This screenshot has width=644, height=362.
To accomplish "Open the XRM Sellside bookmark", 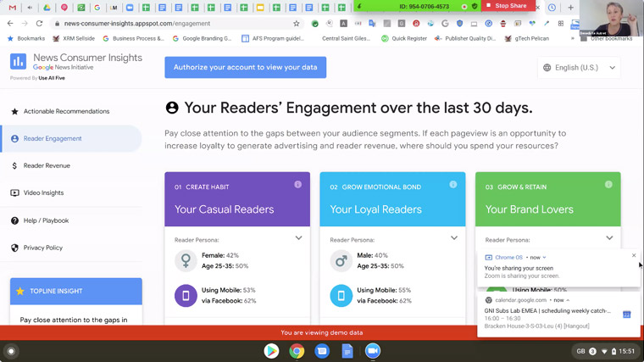I will tap(74, 38).
